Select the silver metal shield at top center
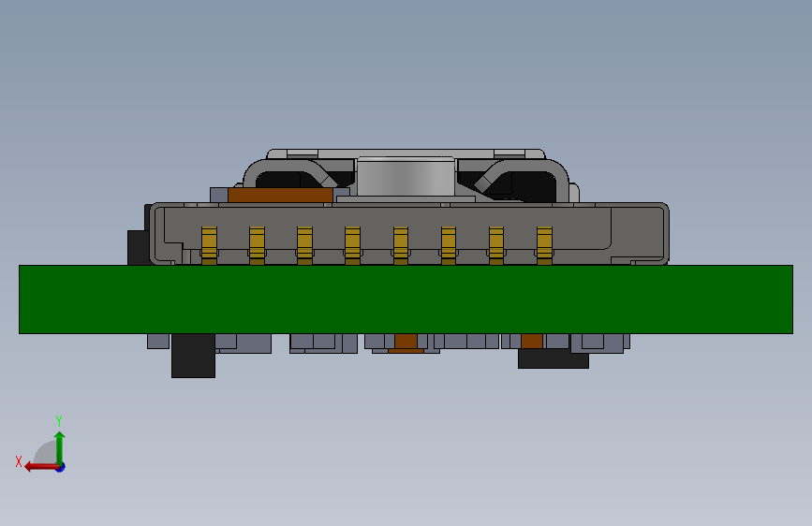This screenshot has height=526, width=812. [x=406, y=177]
